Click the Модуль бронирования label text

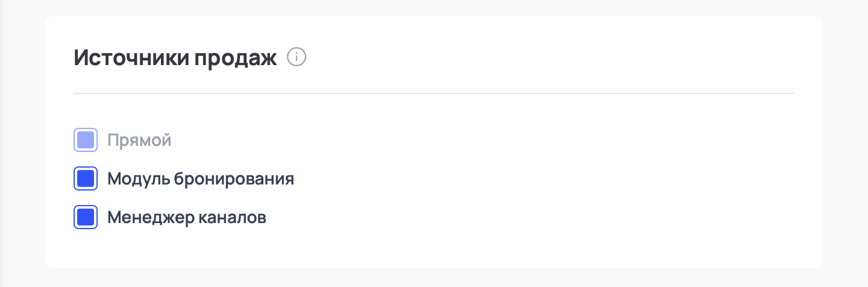pos(200,179)
